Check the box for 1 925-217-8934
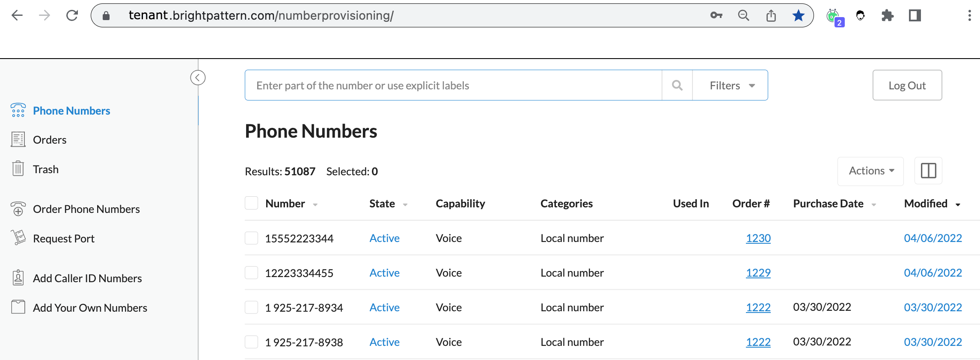The width and height of the screenshot is (980, 360). coord(251,307)
